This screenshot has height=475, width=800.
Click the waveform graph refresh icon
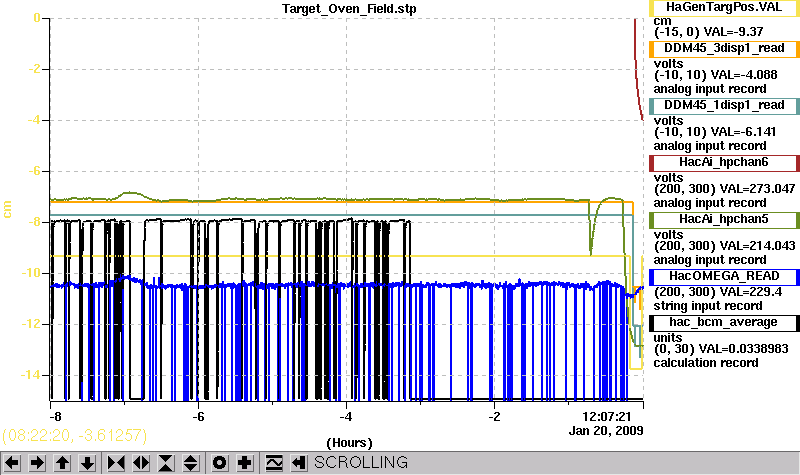coord(274,463)
